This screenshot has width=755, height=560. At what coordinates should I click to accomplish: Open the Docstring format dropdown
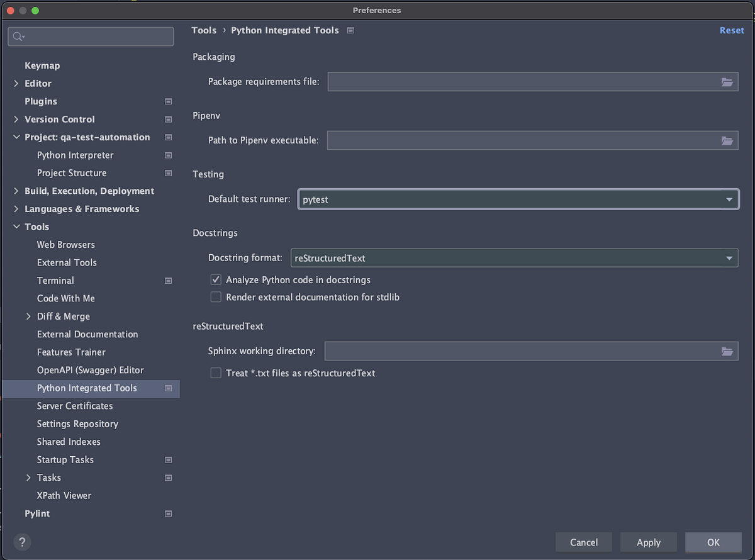pos(729,258)
